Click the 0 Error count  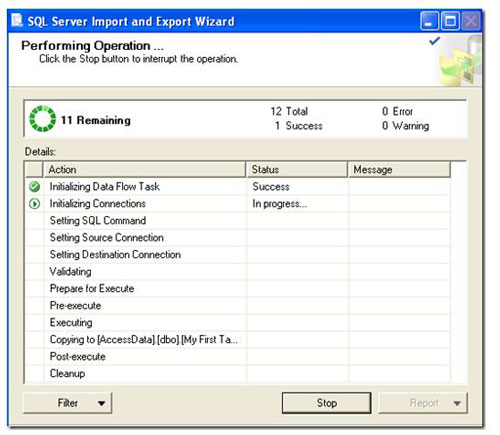tap(397, 111)
